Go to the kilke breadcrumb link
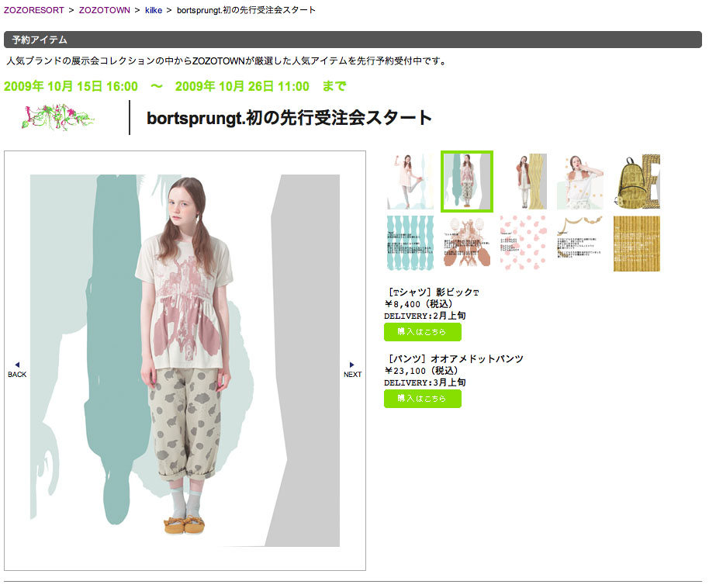 (154, 10)
